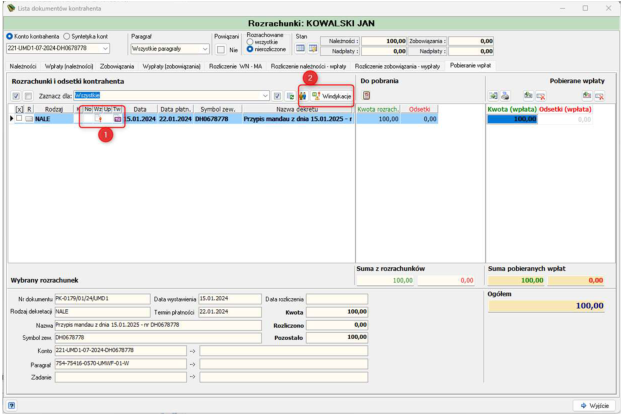This screenshot has height=415, width=622.
Task: Open the Windykacje tool
Action: pyautogui.click(x=332, y=96)
